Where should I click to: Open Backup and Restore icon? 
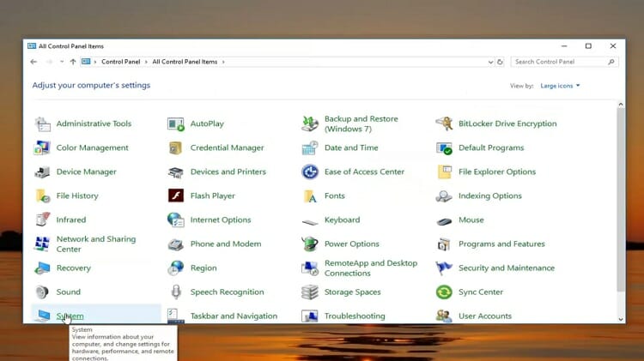point(310,123)
